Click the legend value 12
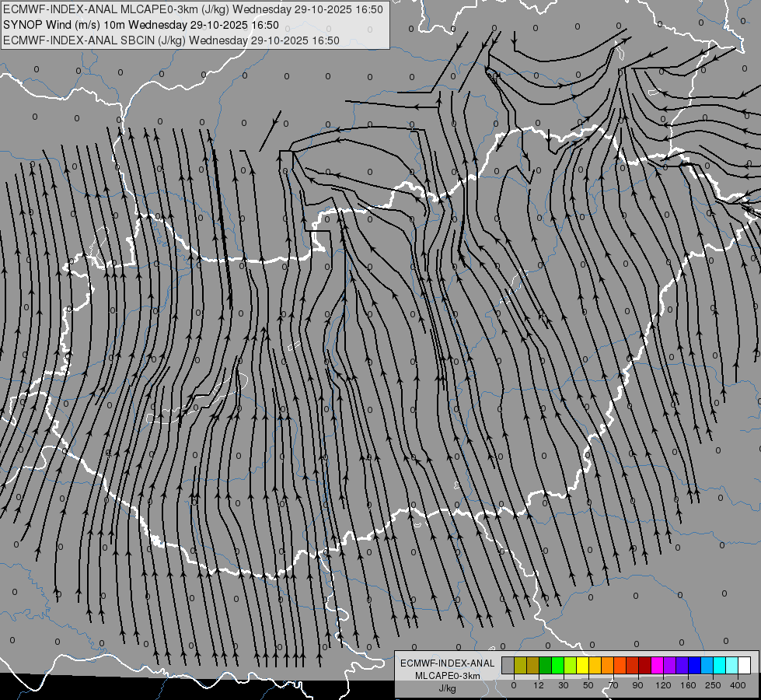Screen dimensions: 761x700 coord(539,685)
